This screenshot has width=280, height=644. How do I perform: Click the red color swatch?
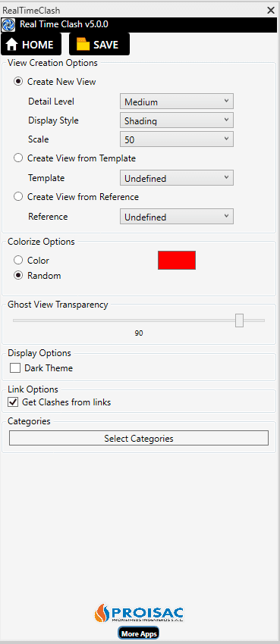[x=177, y=261]
